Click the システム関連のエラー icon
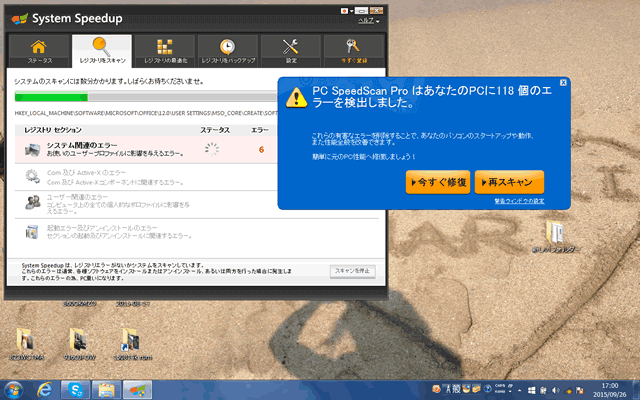640x400 pixels. [33, 149]
